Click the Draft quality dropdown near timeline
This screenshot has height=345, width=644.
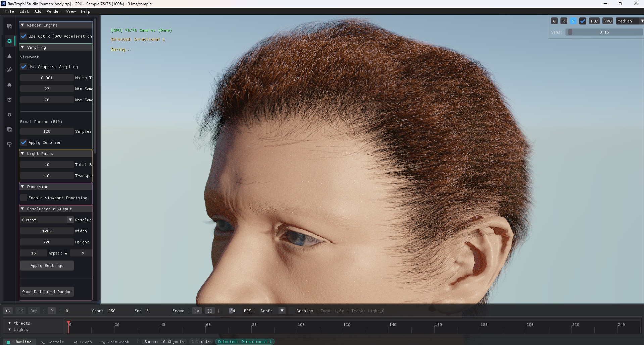[x=271, y=311]
